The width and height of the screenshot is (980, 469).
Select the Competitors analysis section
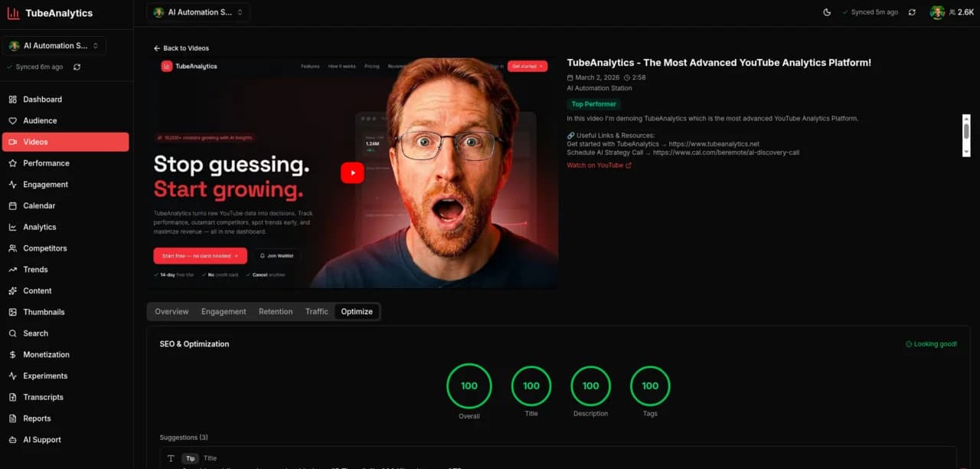click(44, 248)
